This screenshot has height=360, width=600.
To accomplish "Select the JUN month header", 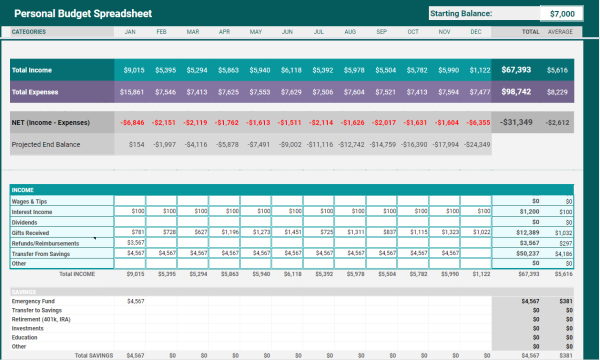I will 287,32.
